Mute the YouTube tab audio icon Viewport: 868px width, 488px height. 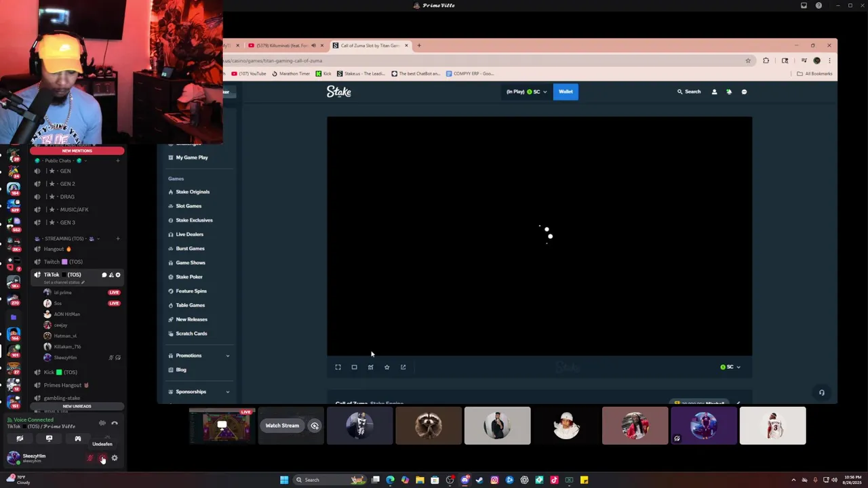pyautogui.click(x=313, y=45)
